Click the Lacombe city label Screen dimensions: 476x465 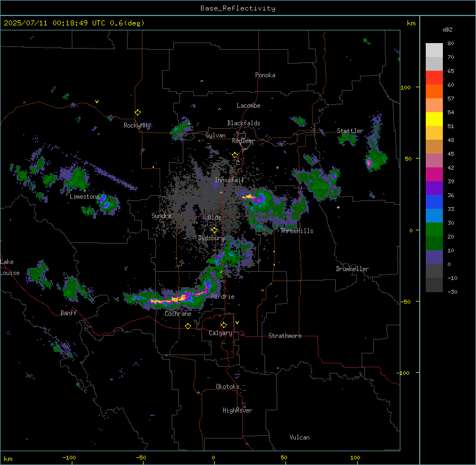(248, 105)
